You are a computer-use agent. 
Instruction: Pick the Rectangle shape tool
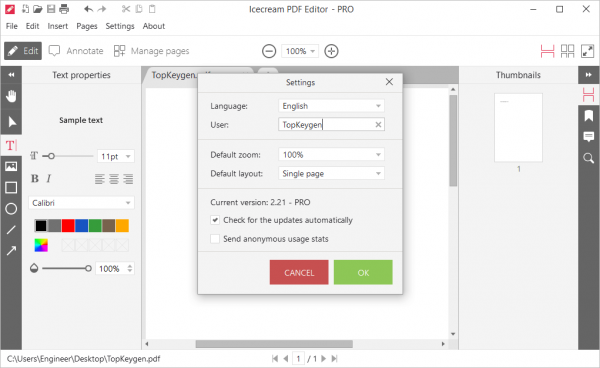11,187
